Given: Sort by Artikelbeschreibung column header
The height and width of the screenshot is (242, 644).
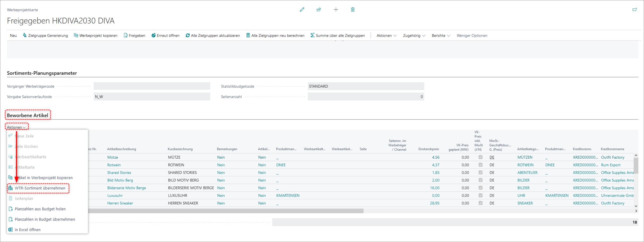Looking at the screenshot, I should [x=121, y=149].
